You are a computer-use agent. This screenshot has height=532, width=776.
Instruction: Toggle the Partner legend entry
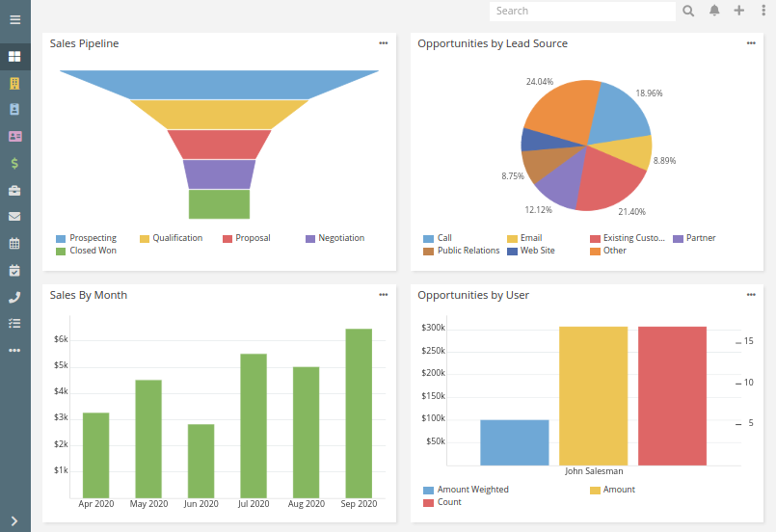[694, 238]
